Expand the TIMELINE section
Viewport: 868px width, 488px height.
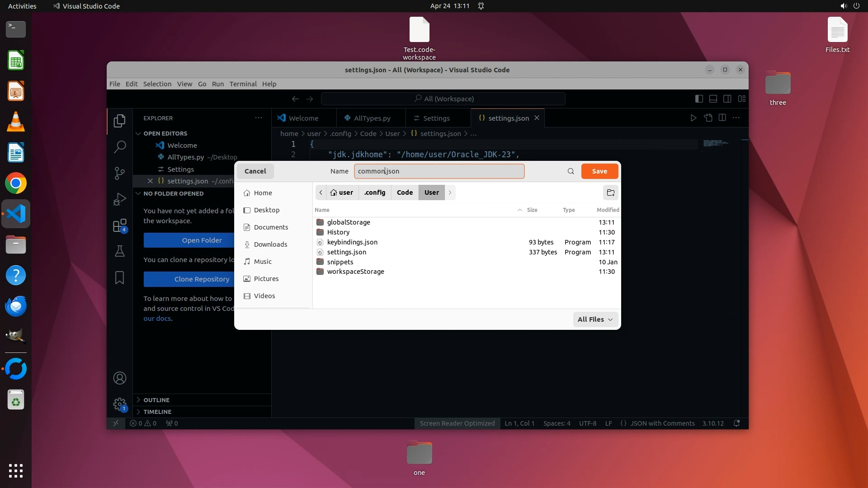point(157,412)
